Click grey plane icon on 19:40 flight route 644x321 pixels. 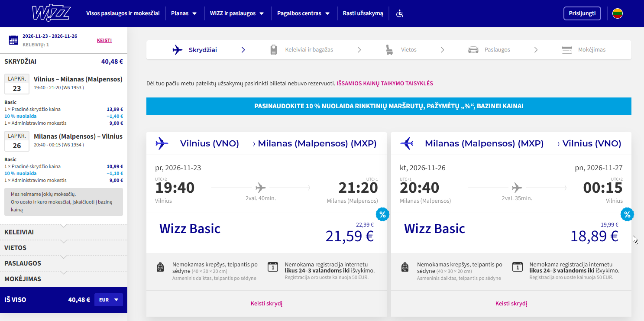pos(260,188)
